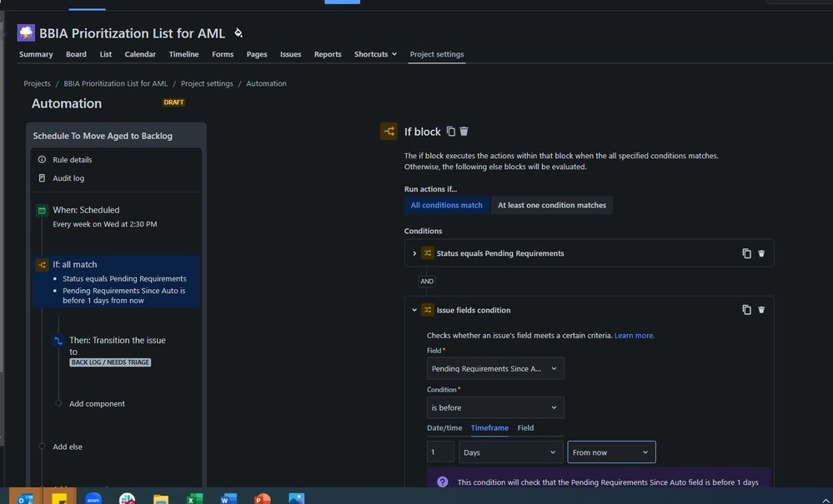
Task: Expand the Status equals Pending Requirements row
Action: (414, 253)
